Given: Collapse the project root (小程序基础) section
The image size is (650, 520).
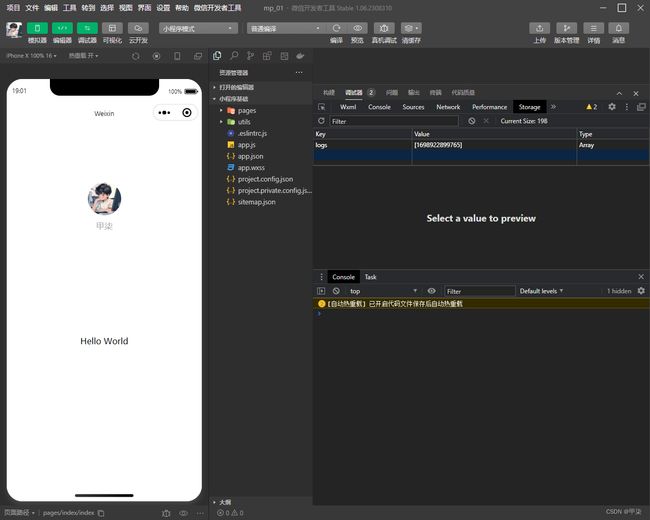Looking at the screenshot, I should point(260,99).
